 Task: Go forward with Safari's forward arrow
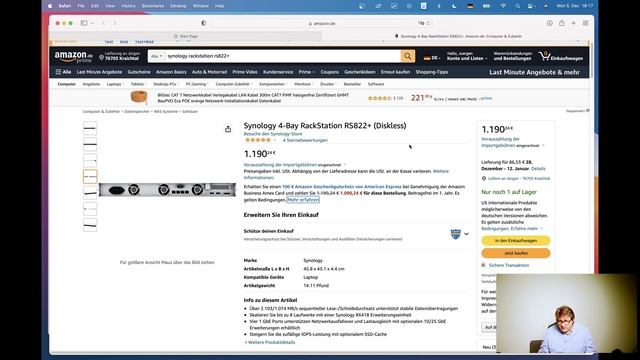pos(115,23)
